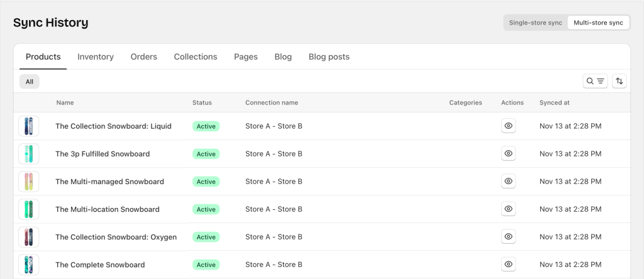This screenshot has width=644, height=279.
Task: Click eye icon for The Multi-location Snowboard
Action: (x=509, y=209)
